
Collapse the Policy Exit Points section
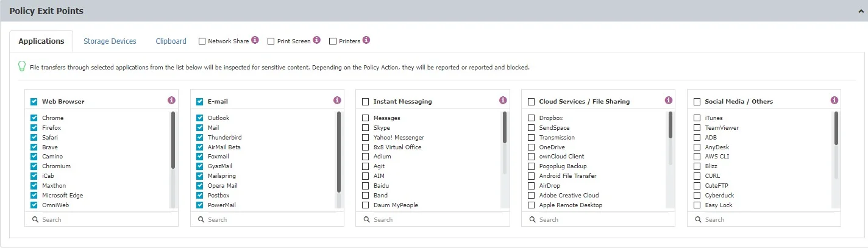(859, 11)
